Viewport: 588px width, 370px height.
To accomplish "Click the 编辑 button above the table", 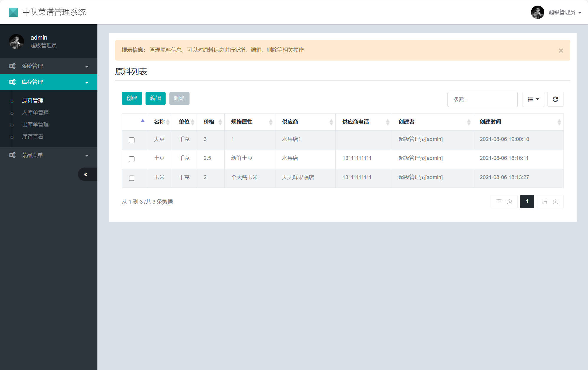I will click(x=155, y=98).
